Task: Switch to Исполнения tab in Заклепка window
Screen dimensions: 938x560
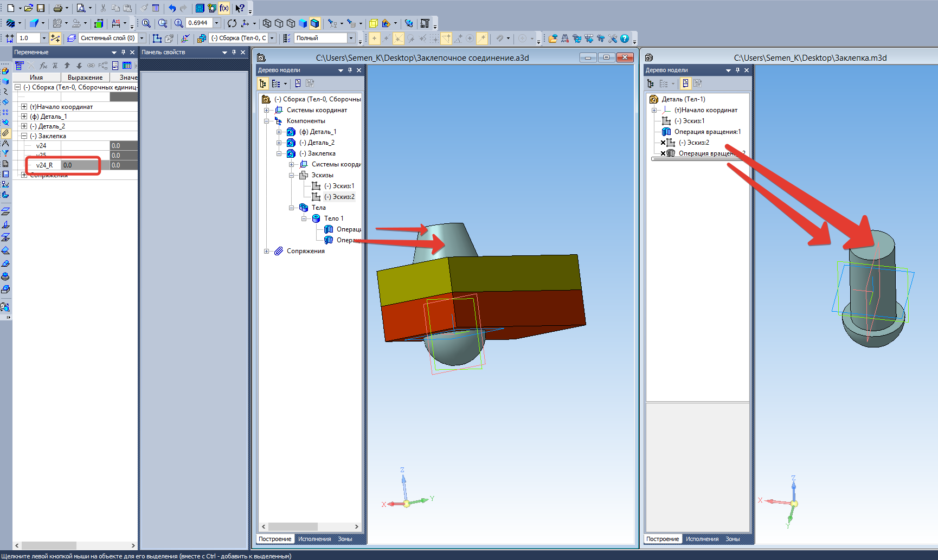Action: coord(702,539)
